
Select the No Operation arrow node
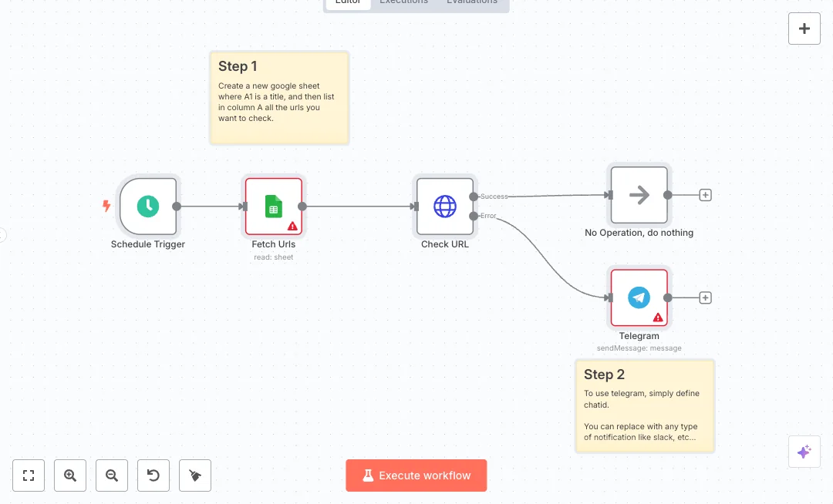pyautogui.click(x=639, y=195)
